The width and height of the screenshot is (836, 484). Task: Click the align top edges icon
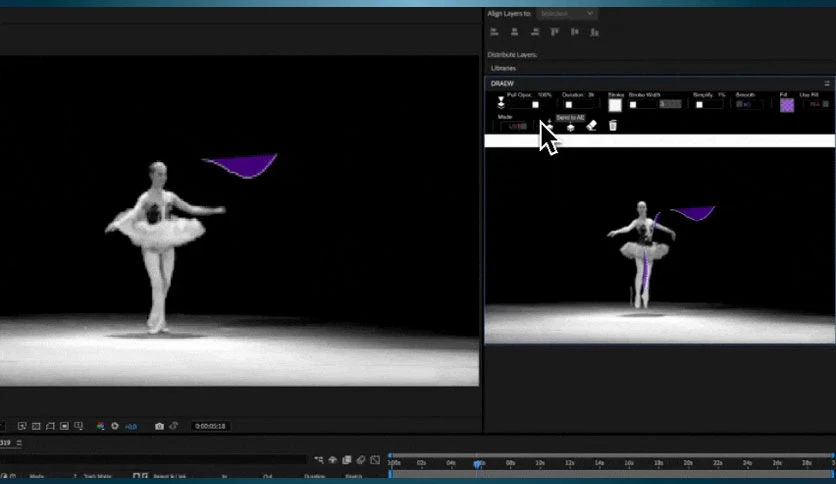click(554, 33)
